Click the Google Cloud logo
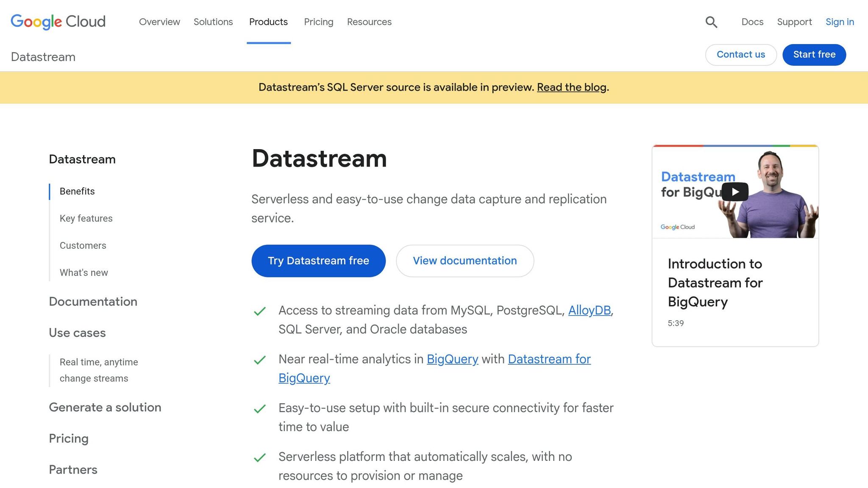 58,22
